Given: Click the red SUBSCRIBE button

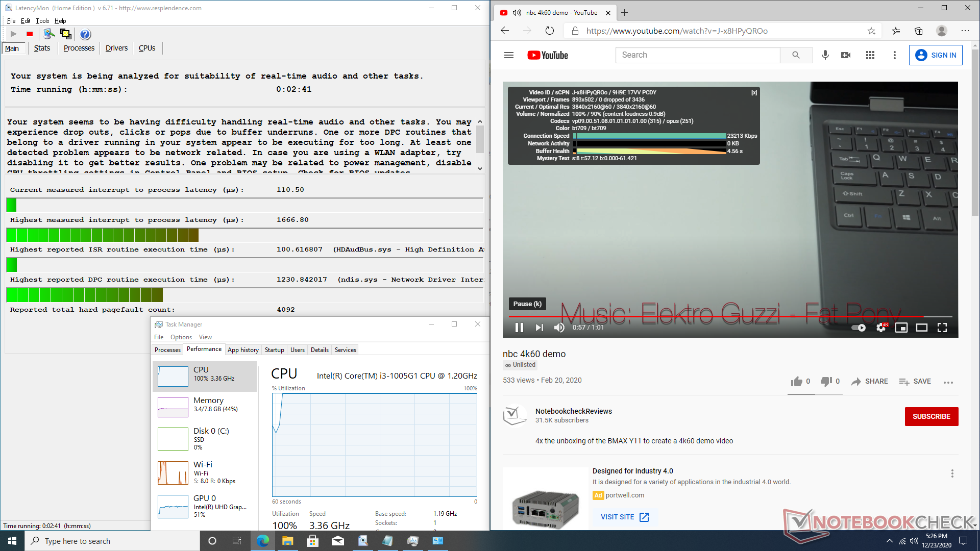Looking at the screenshot, I should 931,416.
